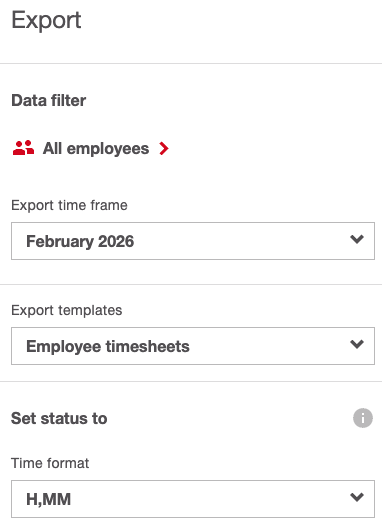The height and width of the screenshot is (532, 382).
Task: Select the H,MM value text
Action: (49, 499)
